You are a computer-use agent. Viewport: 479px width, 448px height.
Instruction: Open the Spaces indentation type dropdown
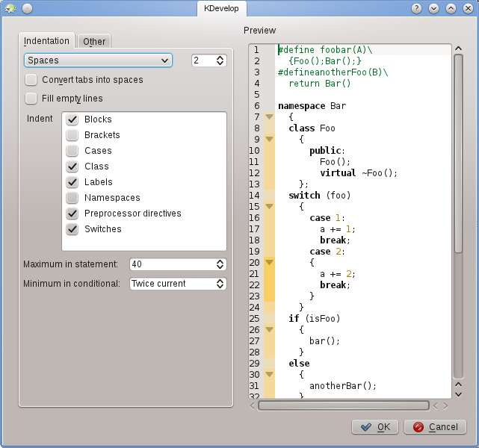(x=98, y=60)
